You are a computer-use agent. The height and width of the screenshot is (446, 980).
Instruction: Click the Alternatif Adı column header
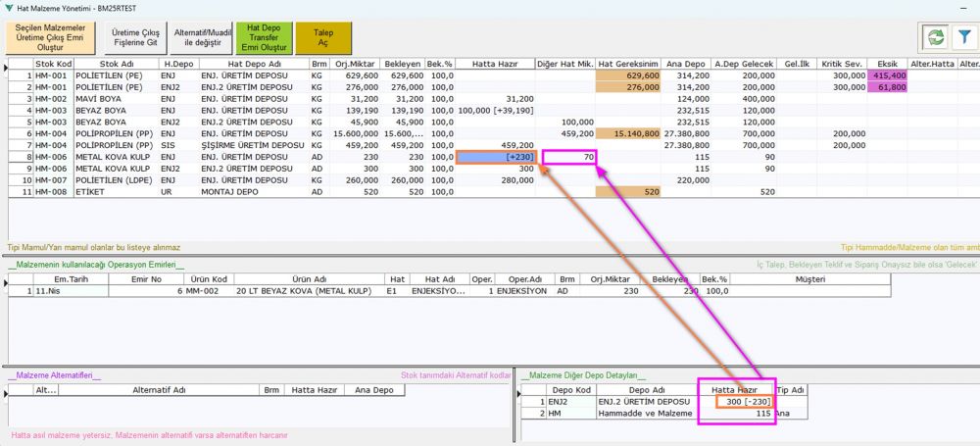(159, 390)
